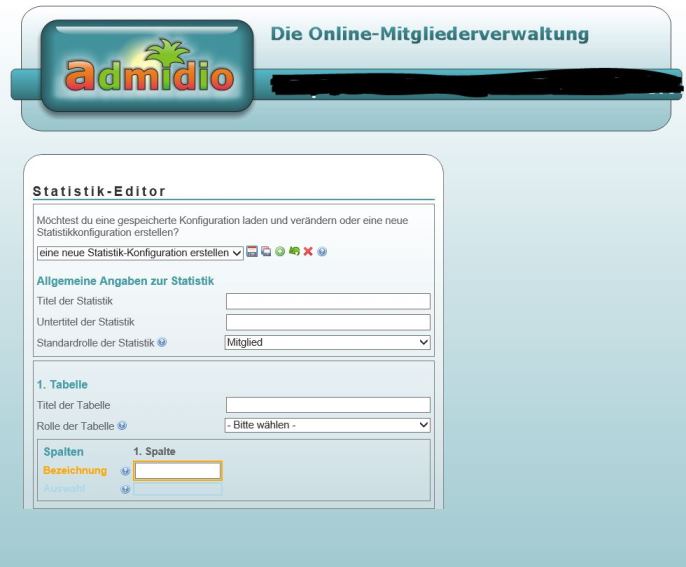This screenshot has height=567, width=686.
Task: Click the green add configuration icon
Action: [x=280, y=253]
